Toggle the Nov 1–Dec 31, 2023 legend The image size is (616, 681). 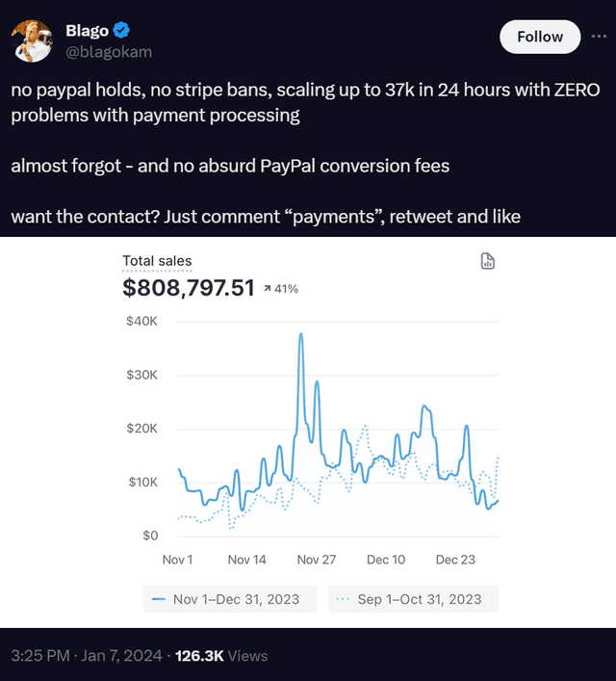[230, 599]
